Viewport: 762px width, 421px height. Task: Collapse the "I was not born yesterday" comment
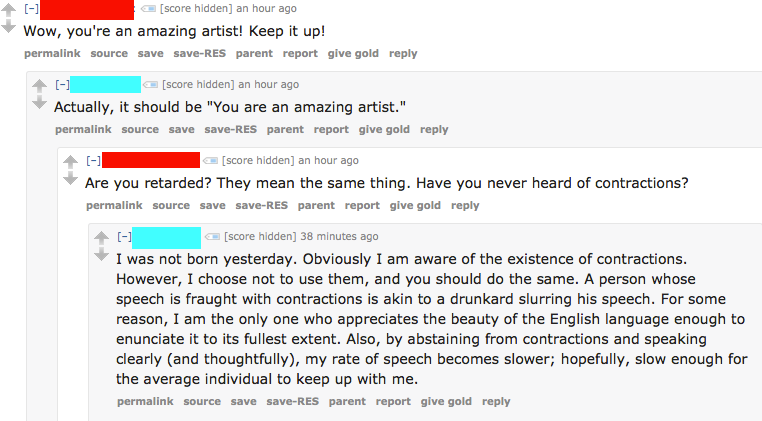pyautogui.click(x=124, y=237)
